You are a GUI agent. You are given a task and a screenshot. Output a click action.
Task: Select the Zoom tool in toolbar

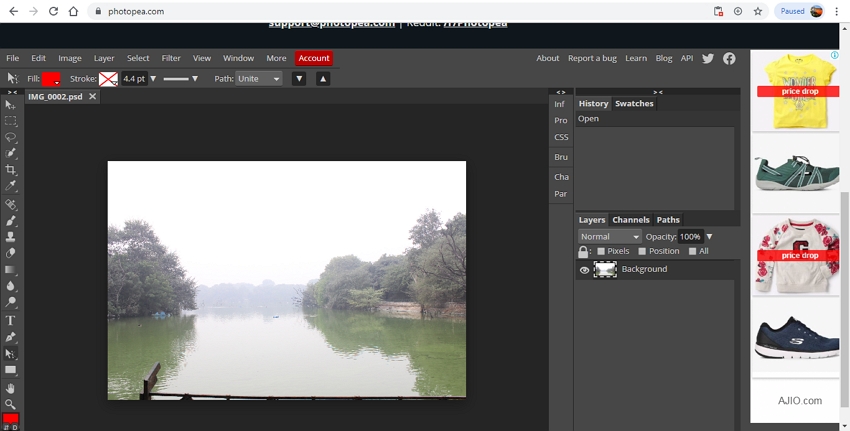point(11,404)
